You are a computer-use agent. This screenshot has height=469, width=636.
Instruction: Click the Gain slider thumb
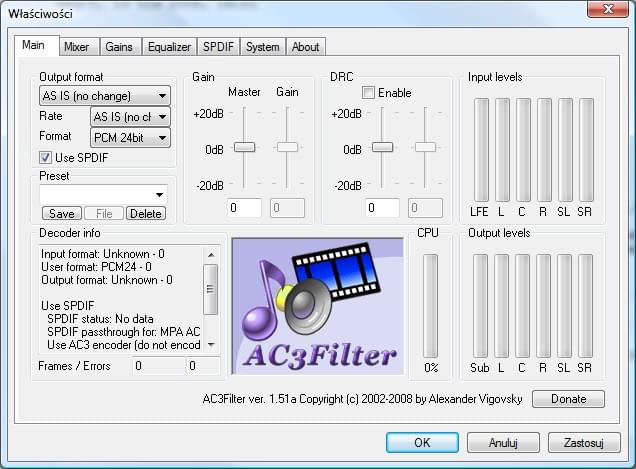coord(287,147)
